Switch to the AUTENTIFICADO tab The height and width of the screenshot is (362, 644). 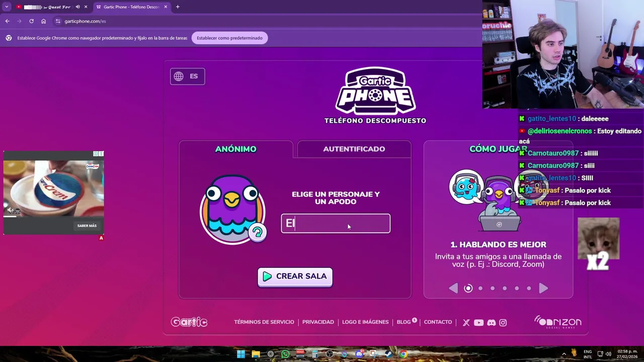pyautogui.click(x=354, y=149)
